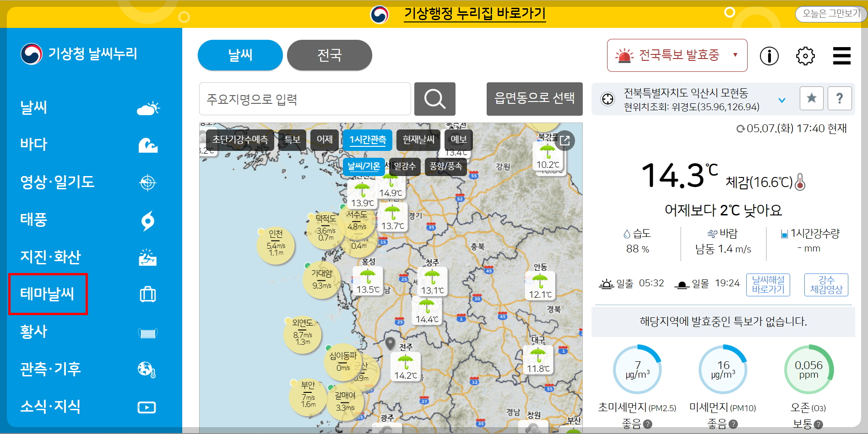The width and height of the screenshot is (868, 434).
Task: Click the 주요지명으로 입력 search field
Action: click(x=304, y=99)
